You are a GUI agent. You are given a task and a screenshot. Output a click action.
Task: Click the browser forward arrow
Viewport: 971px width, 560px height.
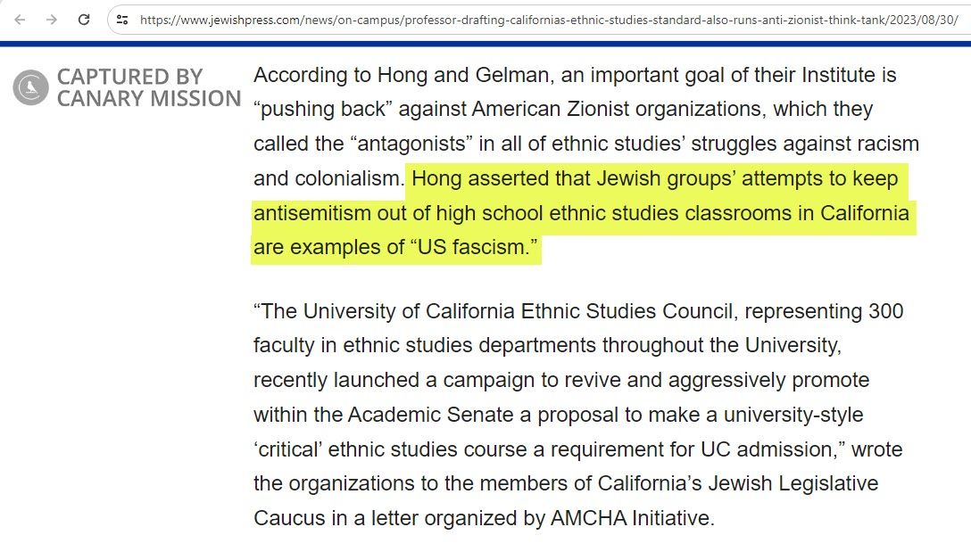[52, 19]
